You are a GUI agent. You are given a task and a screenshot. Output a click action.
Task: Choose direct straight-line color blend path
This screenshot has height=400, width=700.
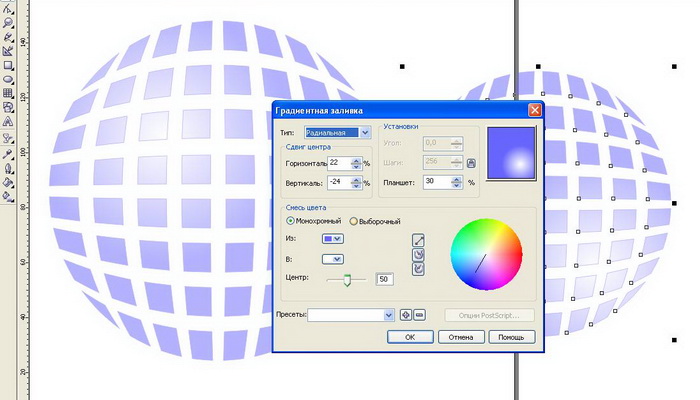click(418, 241)
